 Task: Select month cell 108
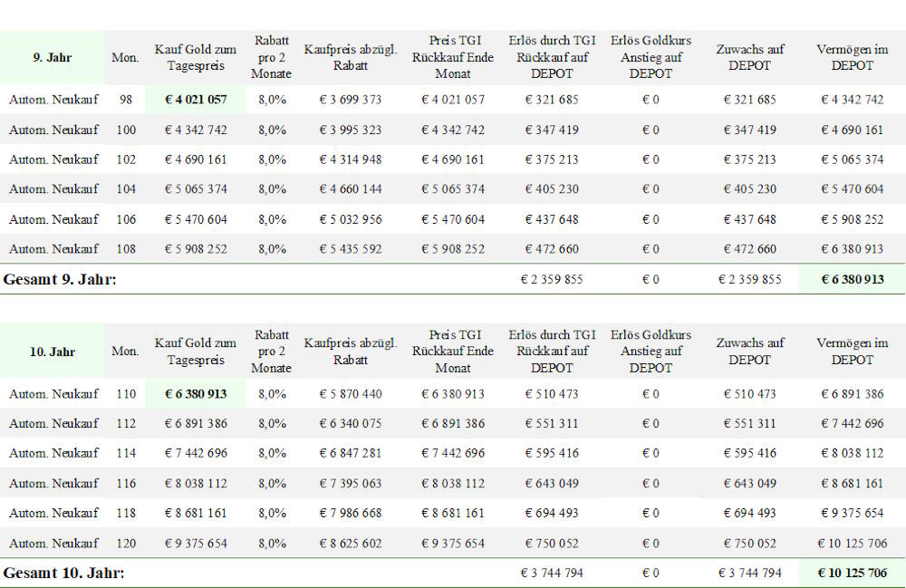click(x=125, y=249)
